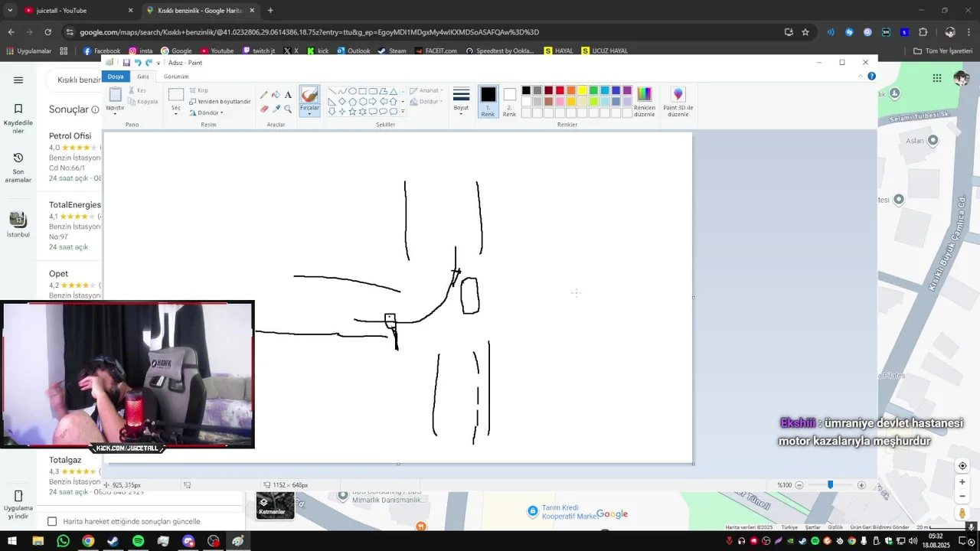Click the undo arrow in Paint title bar

[x=138, y=63]
